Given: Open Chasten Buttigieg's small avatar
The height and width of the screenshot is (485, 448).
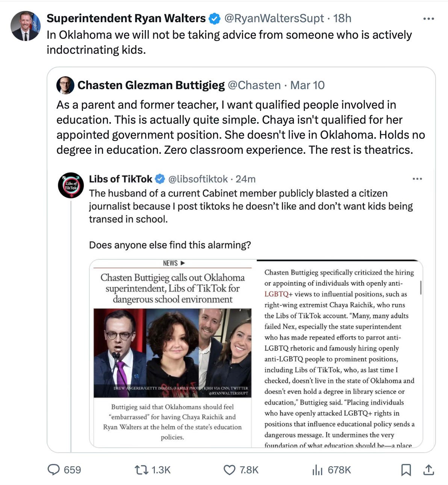Looking at the screenshot, I should [65, 85].
